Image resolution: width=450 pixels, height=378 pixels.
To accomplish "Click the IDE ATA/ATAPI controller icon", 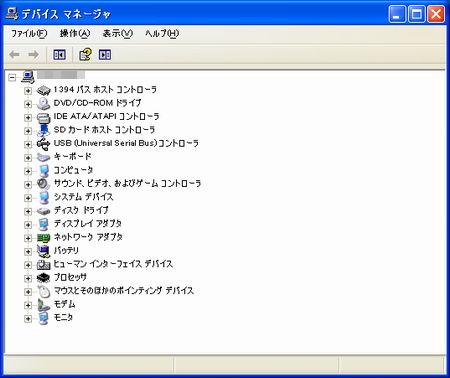I will click(x=43, y=117).
